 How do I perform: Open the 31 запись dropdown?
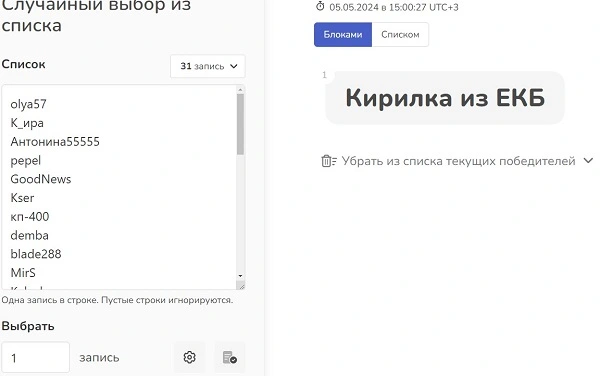click(208, 66)
